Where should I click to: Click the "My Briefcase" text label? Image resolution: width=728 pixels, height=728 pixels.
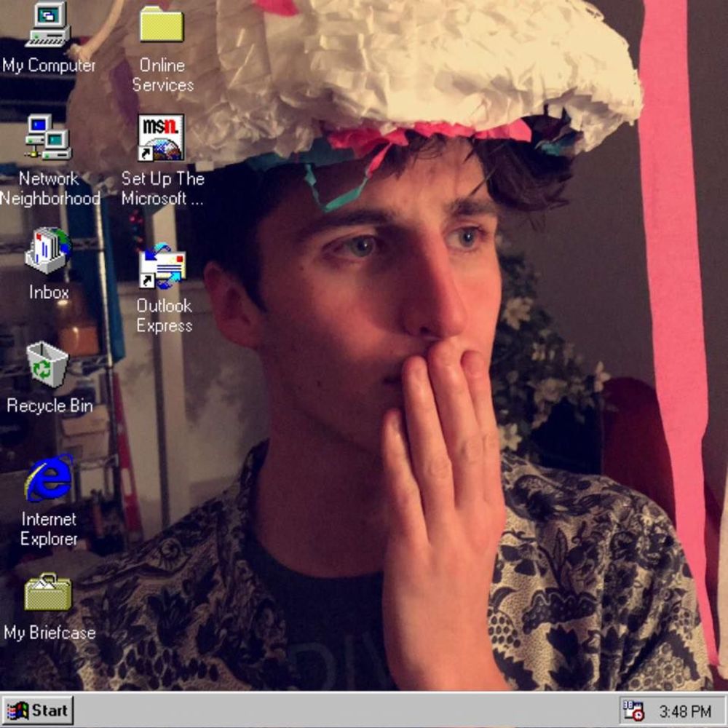50,633
